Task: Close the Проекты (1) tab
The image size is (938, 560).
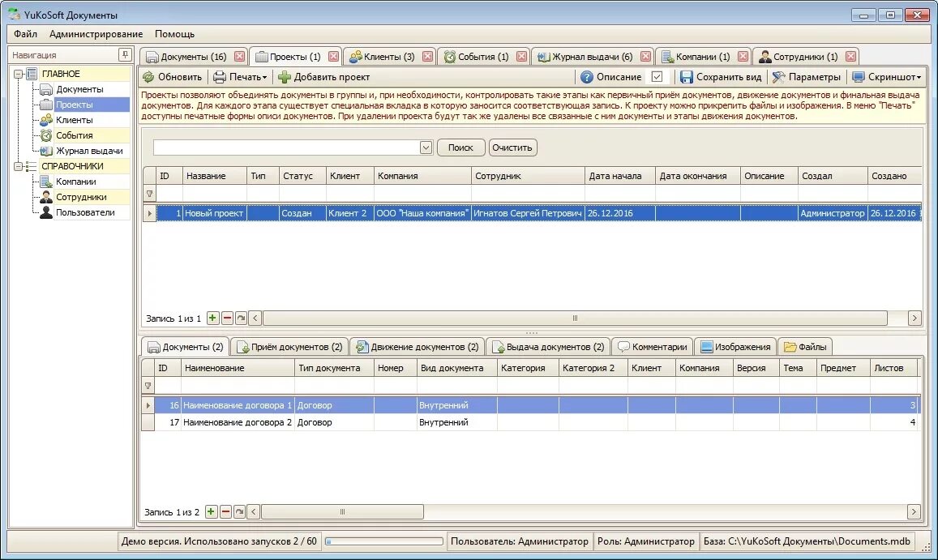Action: tap(334, 56)
